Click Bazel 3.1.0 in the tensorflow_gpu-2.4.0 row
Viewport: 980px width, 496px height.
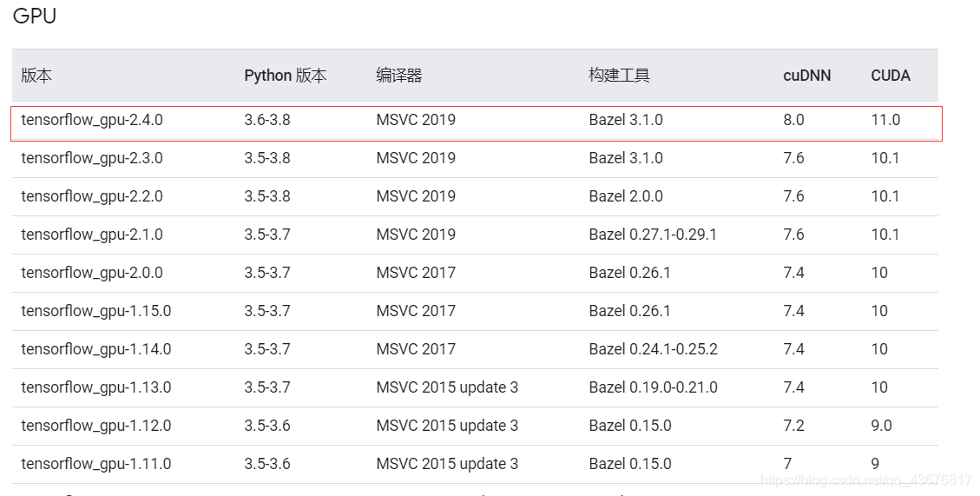click(x=626, y=120)
